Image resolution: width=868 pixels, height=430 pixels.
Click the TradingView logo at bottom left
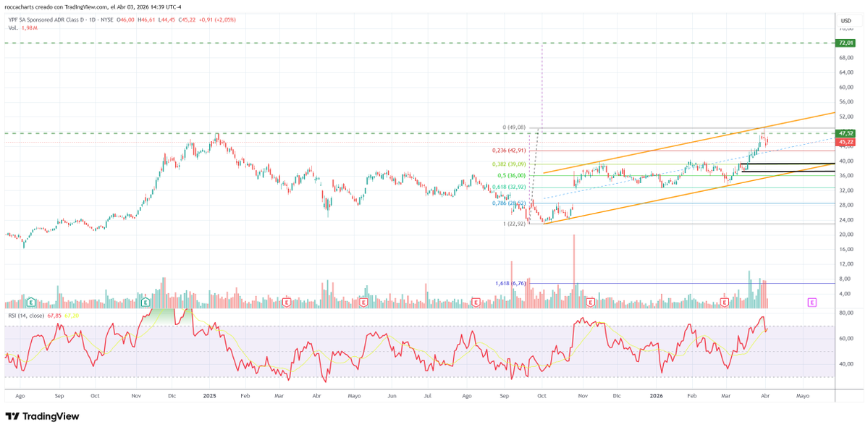(x=42, y=416)
